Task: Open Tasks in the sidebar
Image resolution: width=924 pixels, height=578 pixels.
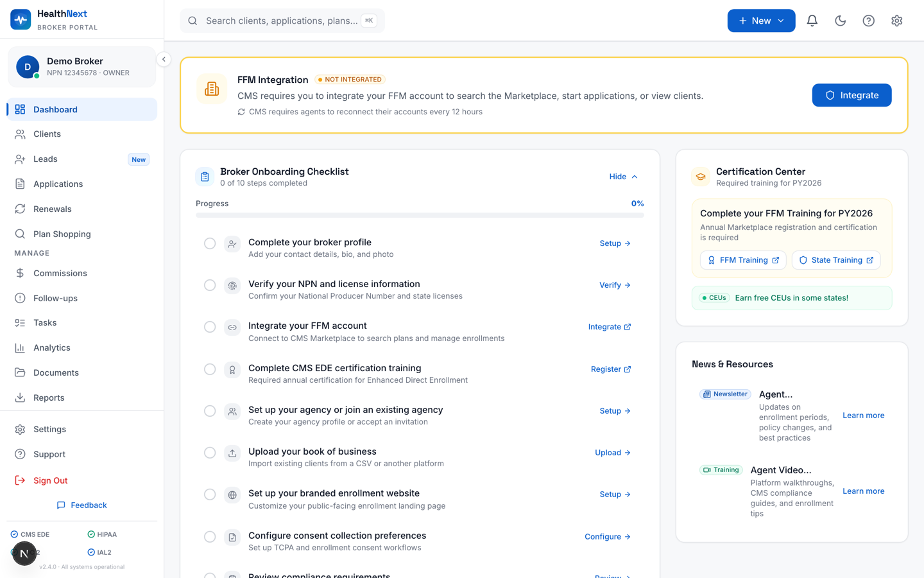Action: (x=82, y=323)
